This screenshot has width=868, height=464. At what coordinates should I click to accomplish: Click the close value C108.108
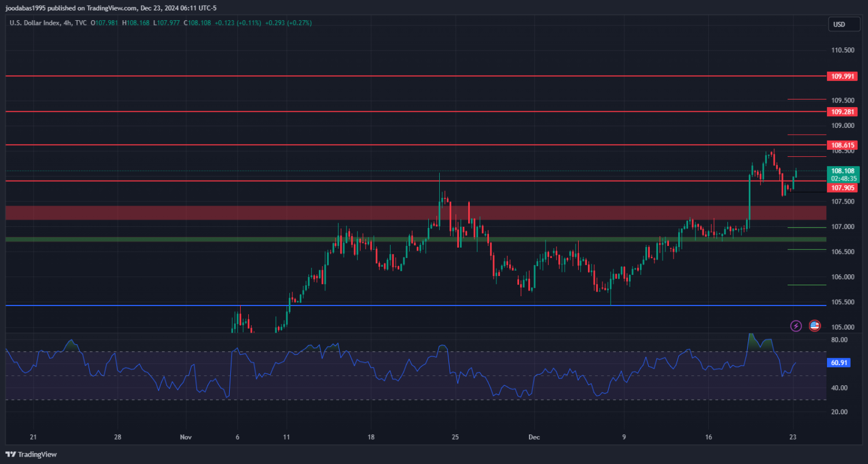[x=197, y=23]
